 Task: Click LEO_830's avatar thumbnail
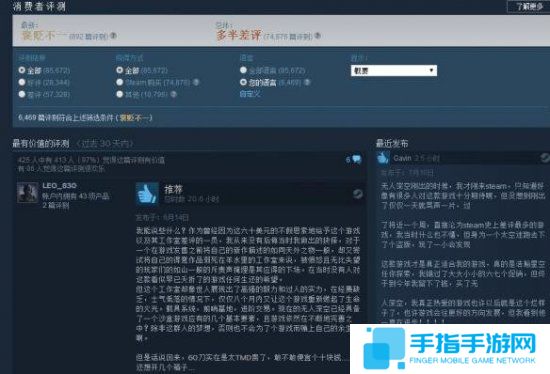28,192
